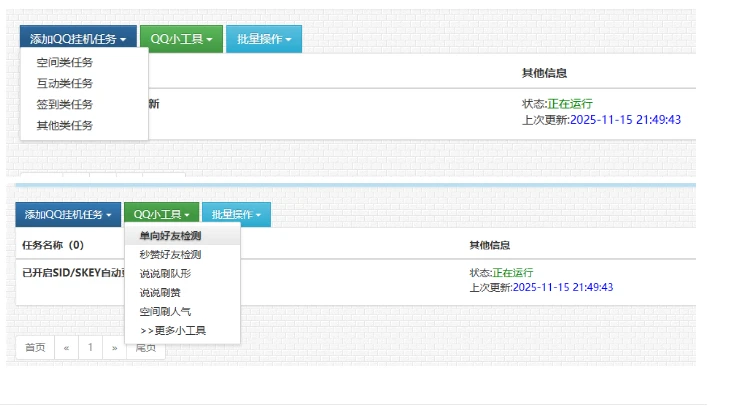Select 空间类任务 menu entry

point(84,62)
